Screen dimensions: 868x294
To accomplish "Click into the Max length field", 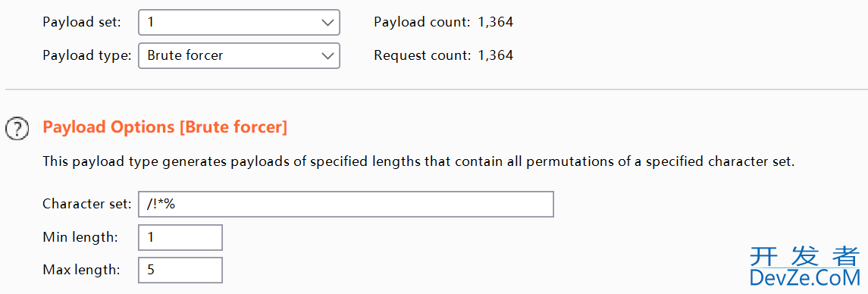I will click(x=180, y=271).
